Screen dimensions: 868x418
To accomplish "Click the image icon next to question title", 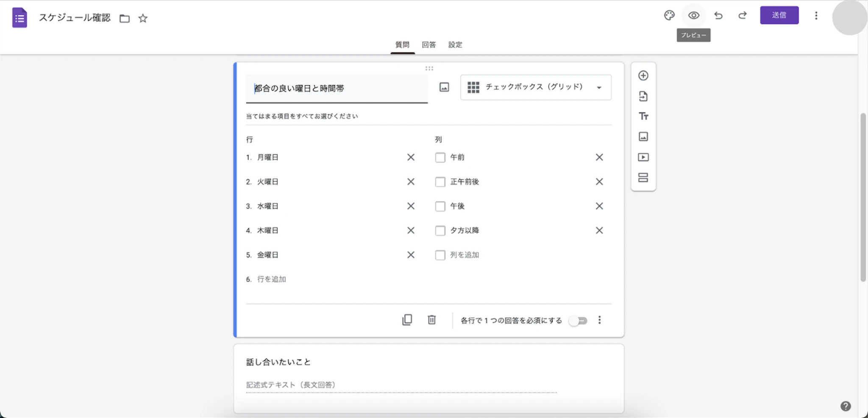I will click(443, 88).
